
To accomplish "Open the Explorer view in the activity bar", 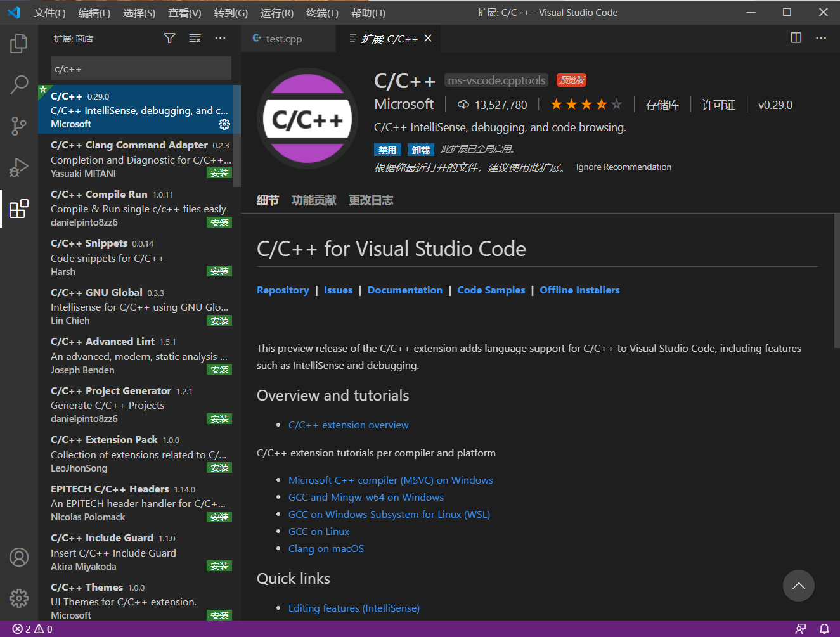I will pos(18,43).
